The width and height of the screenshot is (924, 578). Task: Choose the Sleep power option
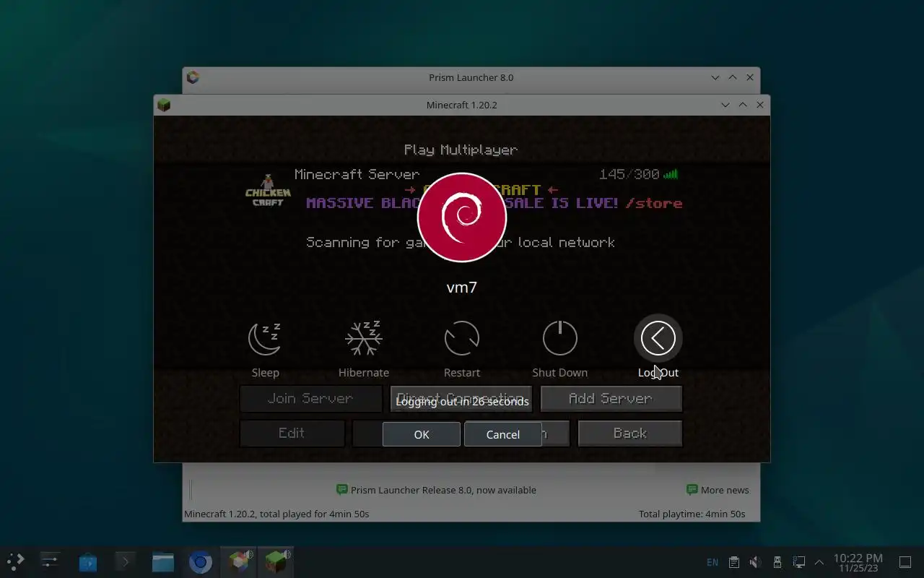pyautogui.click(x=265, y=338)
